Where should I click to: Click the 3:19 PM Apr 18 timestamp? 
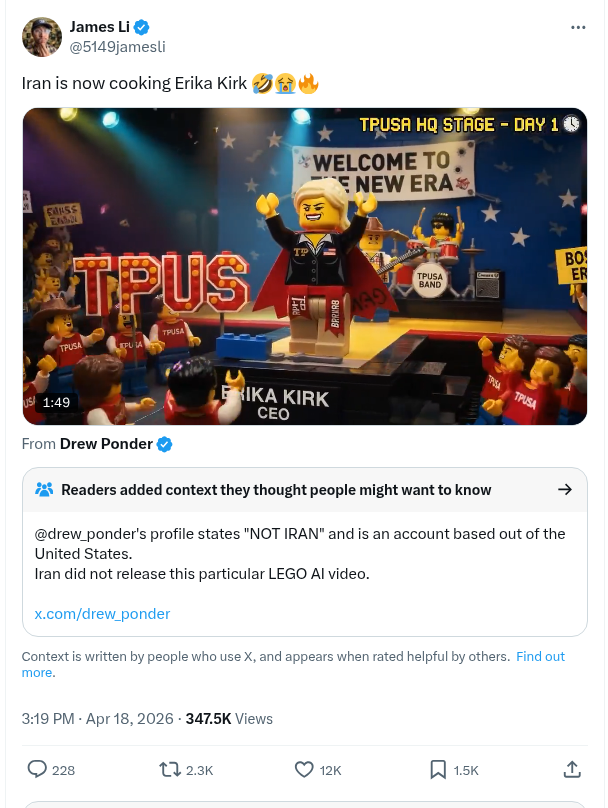[97, 719]
